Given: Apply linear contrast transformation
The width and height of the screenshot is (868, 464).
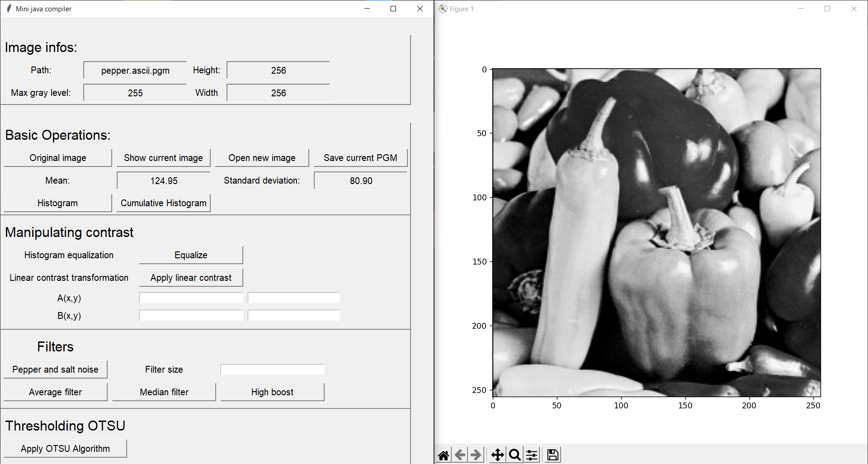Looking at the screenshot, I should (x=191, y=277).
